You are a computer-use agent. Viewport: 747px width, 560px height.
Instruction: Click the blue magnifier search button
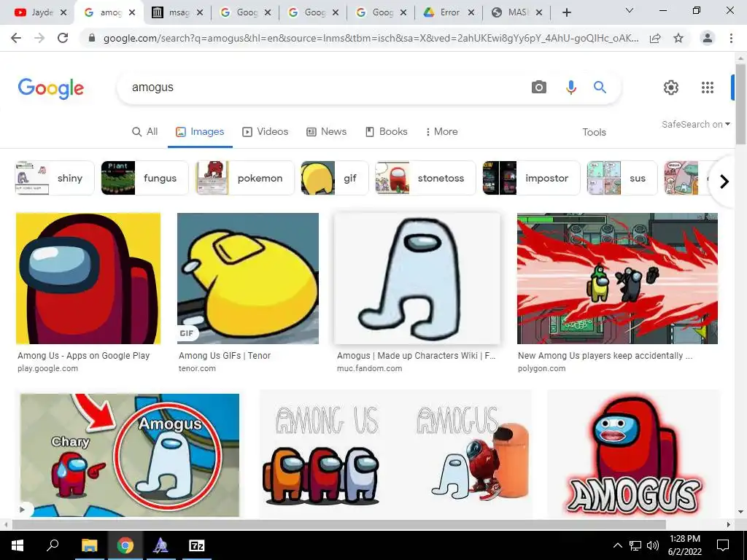coord(600,87)
